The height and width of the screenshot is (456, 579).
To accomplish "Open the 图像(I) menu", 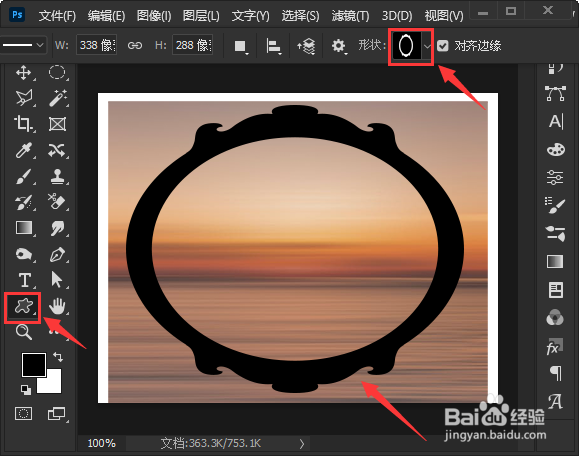I will point(154,16).
